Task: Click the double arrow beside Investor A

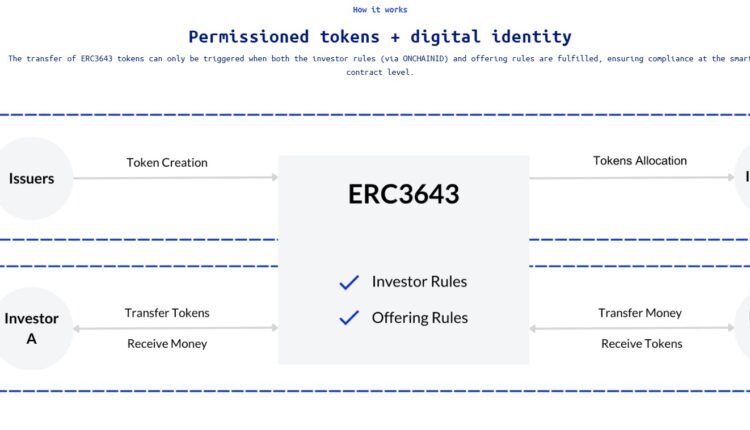Action: pos(175,328)
